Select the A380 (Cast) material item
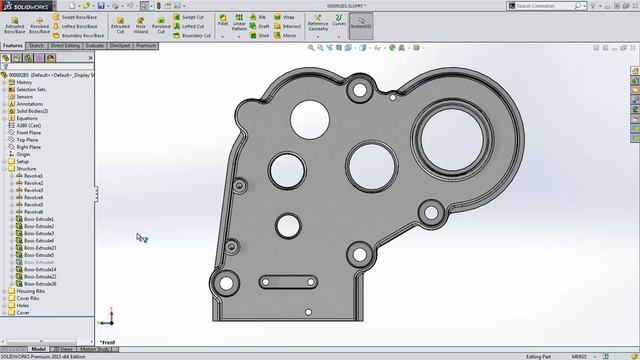640x360 pixels. [x=24, y=126]
